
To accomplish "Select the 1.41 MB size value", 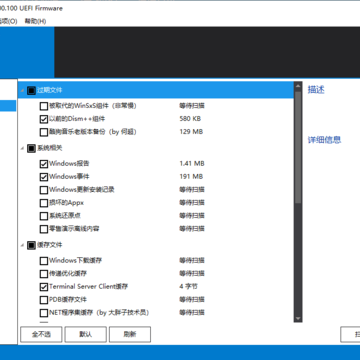I will (192, 163).
